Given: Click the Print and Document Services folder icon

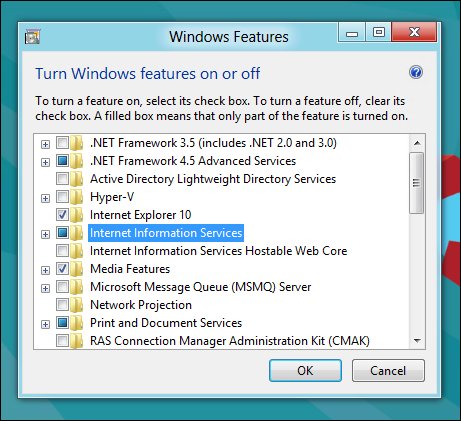Looking at the screenshot, I should click(77, 323).
